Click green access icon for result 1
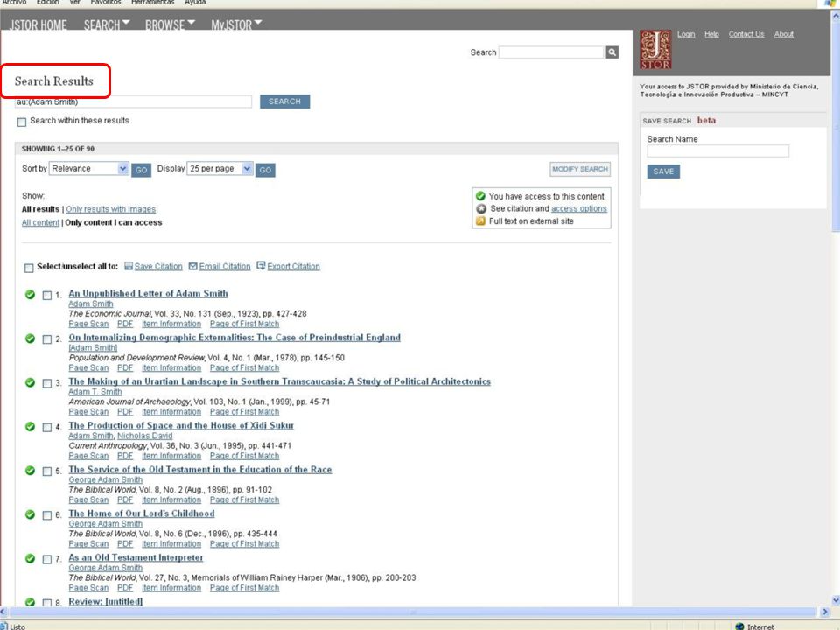840x630 pixels. point(30,294)
